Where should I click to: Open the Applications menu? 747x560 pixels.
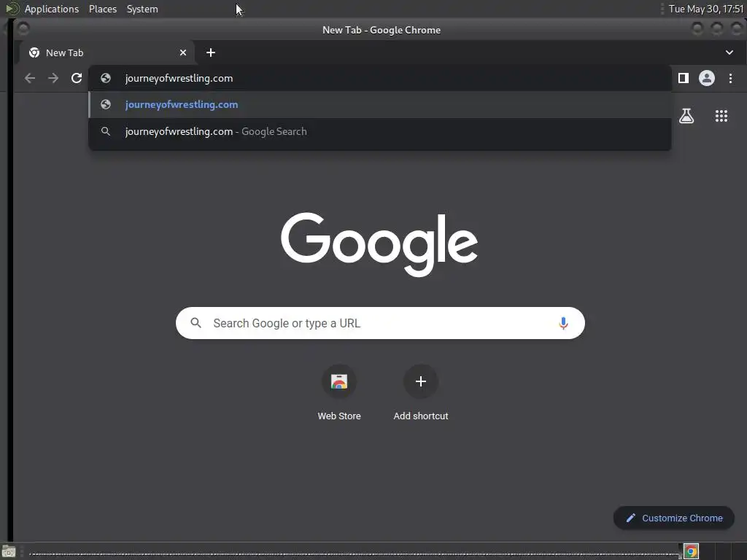[52, 9]
